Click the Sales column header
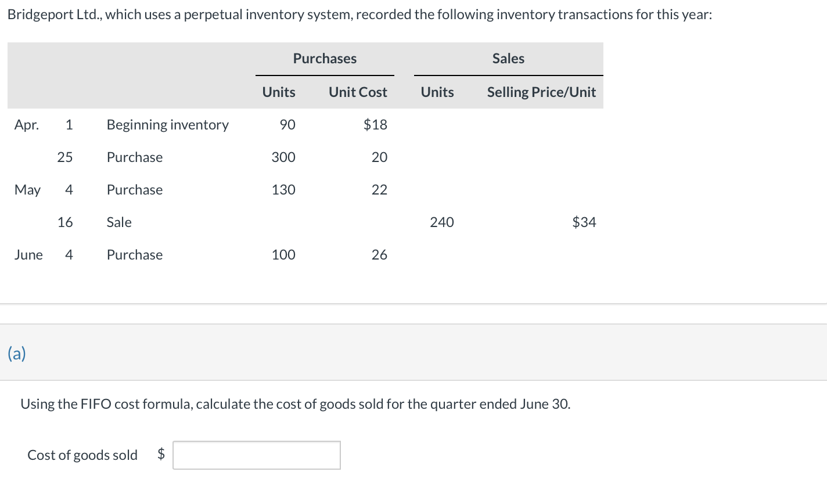Screen dimensions: 827x504 click(x=508, y=59)
